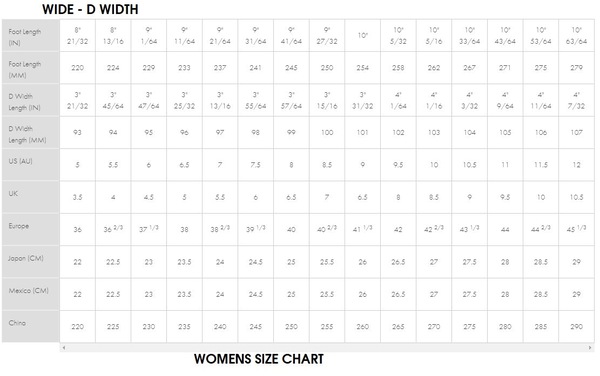
Task: Select the Mexico (CM) row header
Action: [x=31, y=295]
